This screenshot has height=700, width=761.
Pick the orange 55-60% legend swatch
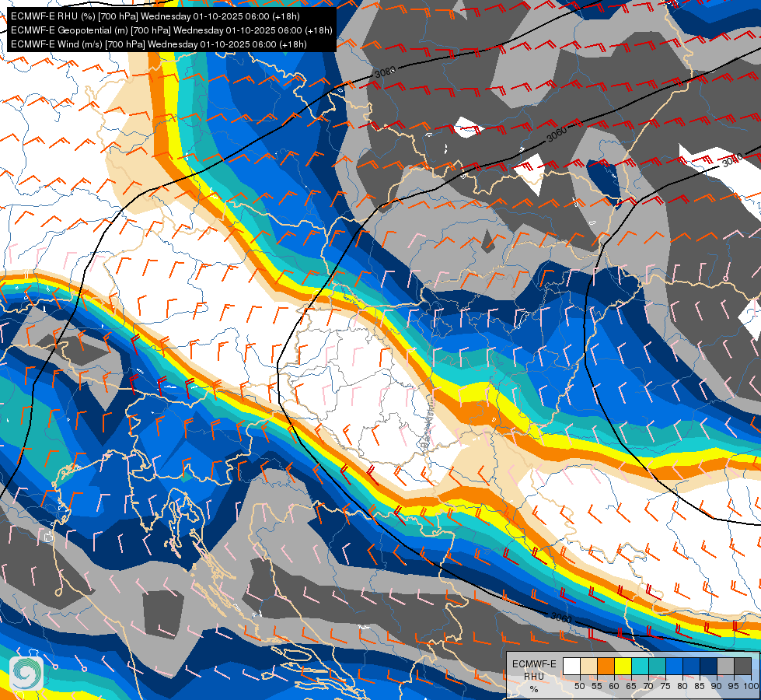[606, 666]
